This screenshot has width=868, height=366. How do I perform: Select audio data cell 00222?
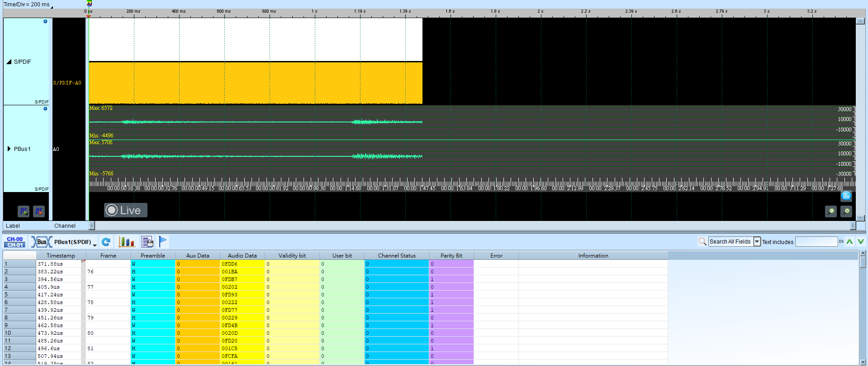[x=242, y=302]
